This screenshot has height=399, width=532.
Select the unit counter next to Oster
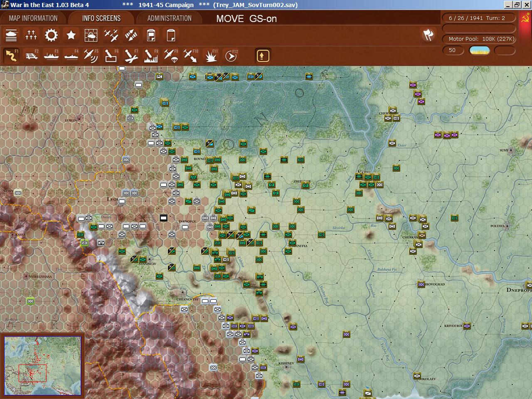[x=392, y=143]
